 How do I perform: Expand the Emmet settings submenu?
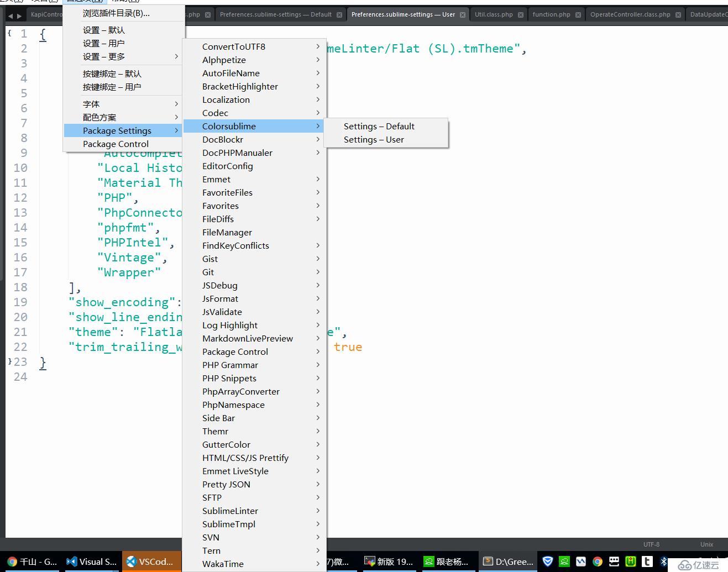(x=254, y=179)
